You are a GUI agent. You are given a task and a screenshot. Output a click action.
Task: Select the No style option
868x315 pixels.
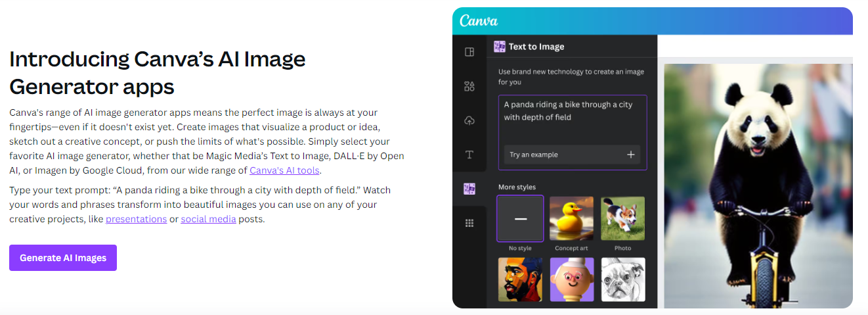coord(521,218)
